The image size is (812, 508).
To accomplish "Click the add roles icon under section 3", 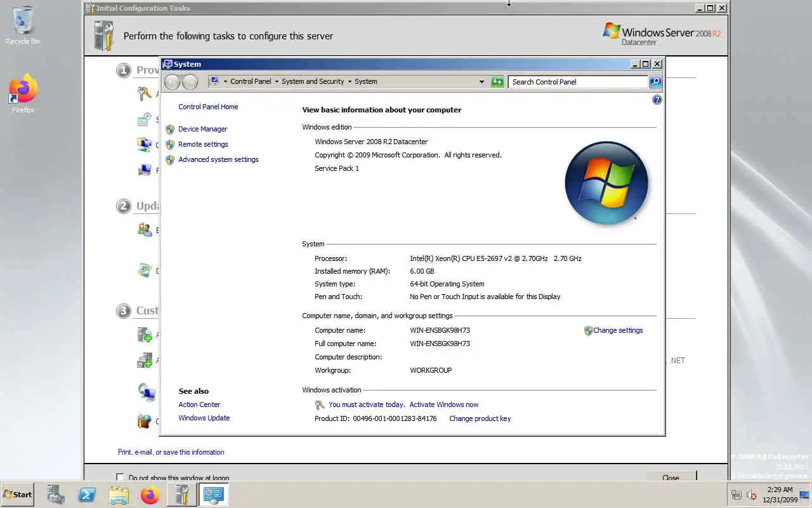I will tap(145, 335).
